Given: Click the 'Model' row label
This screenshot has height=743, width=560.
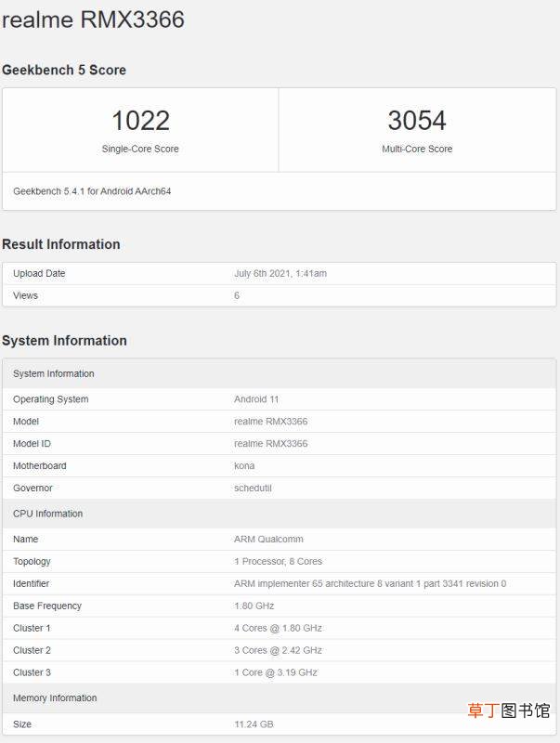Looking at the screenshot, I should coord(26,422).
